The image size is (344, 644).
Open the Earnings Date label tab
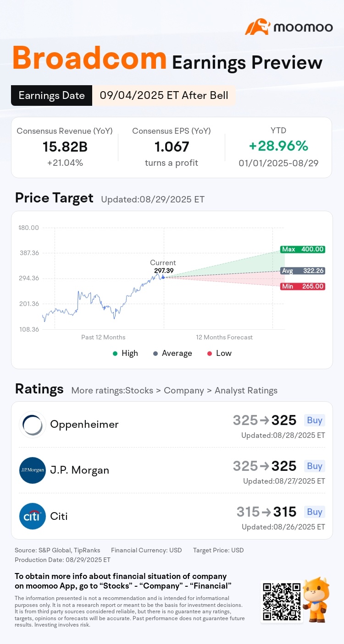(51, 95)
